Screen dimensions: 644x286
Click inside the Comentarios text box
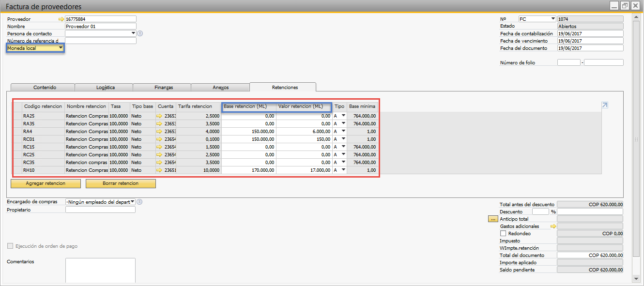click(x=100, y=270)
